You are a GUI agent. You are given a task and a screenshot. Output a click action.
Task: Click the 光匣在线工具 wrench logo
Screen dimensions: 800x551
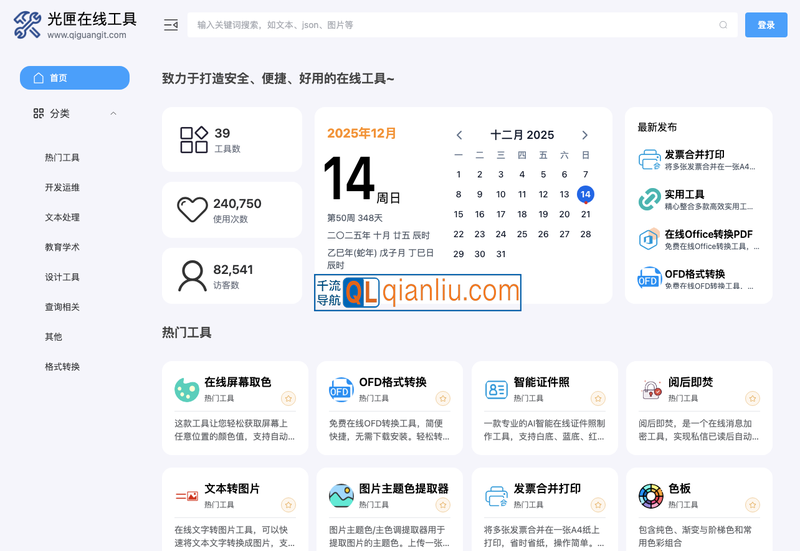tap(28, 25)
